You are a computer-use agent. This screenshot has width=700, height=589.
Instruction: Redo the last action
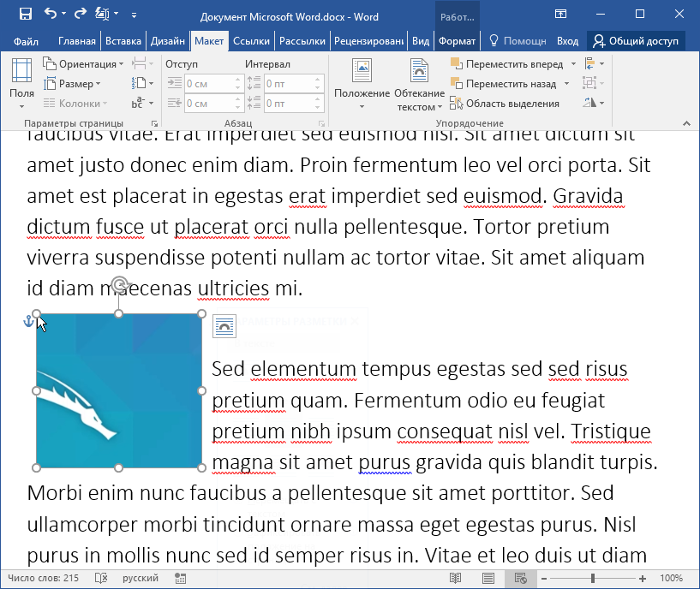tap(81, 14)
